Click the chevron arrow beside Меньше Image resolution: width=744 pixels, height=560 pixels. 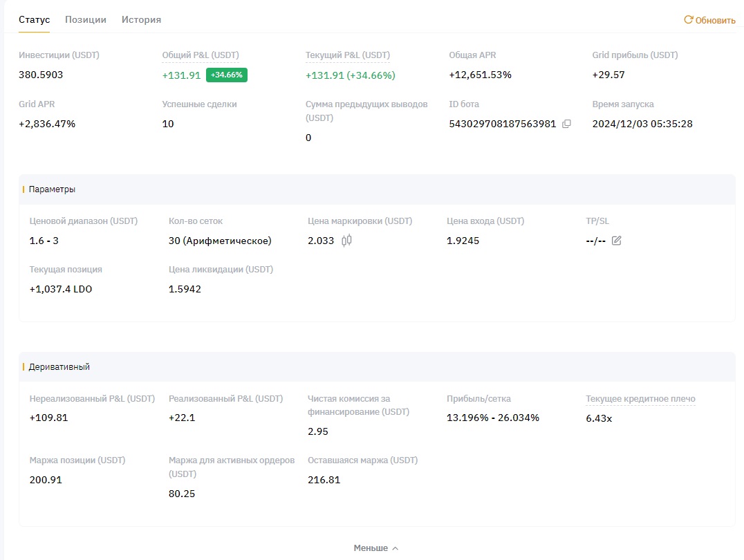point(396,548)
